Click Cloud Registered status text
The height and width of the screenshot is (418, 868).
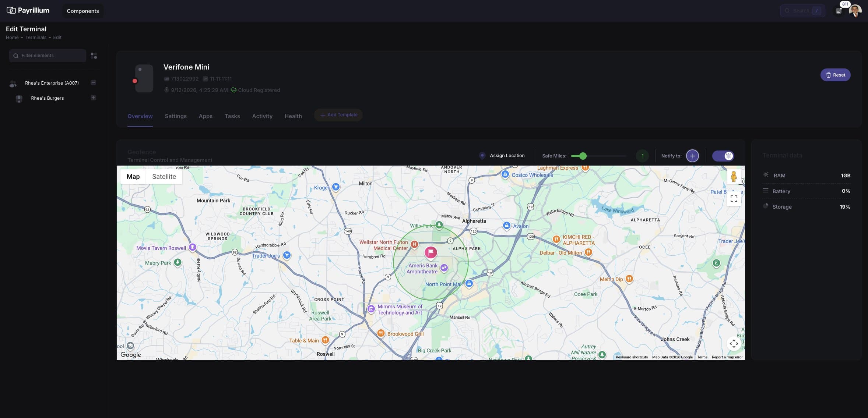(259, 90)
